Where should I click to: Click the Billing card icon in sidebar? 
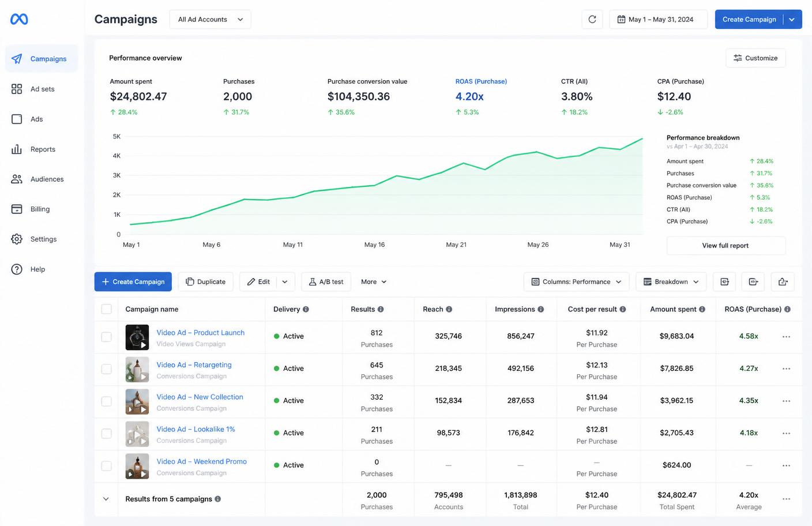pos(17,209)
